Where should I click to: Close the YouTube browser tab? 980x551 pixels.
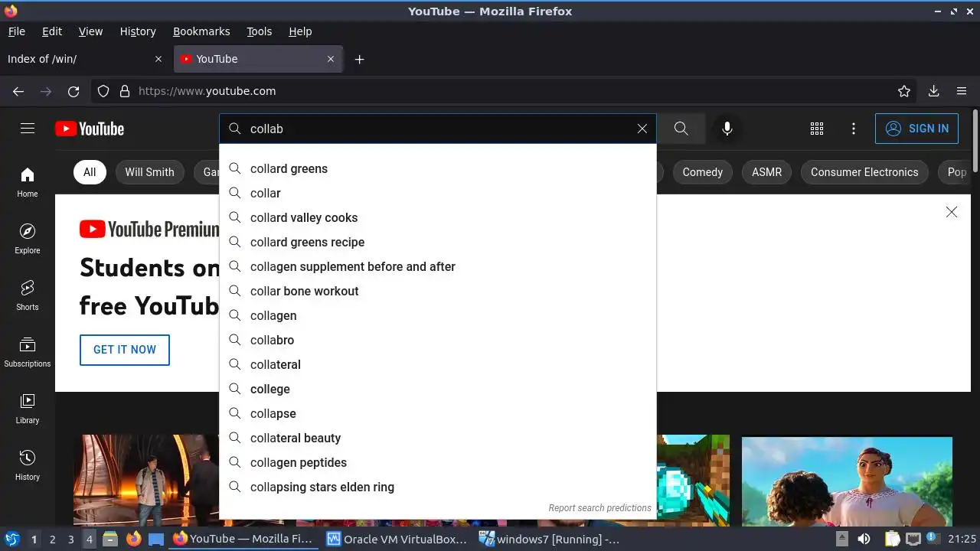coord(331,59)
